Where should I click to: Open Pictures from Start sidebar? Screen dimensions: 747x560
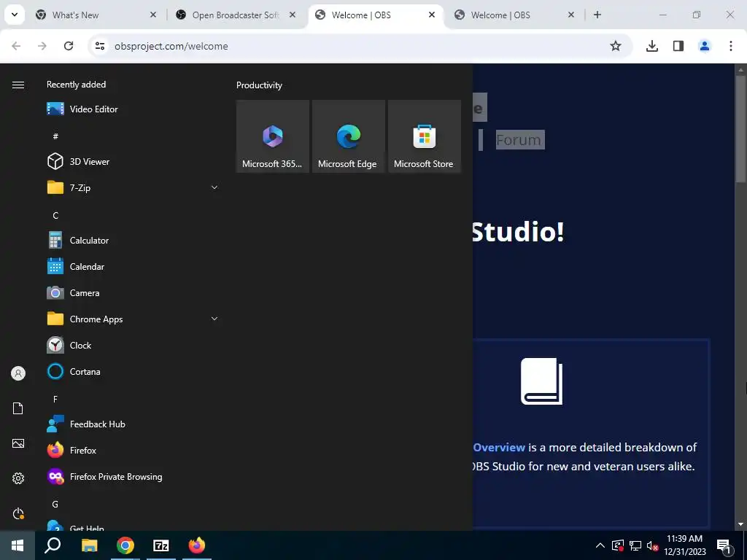18,443
